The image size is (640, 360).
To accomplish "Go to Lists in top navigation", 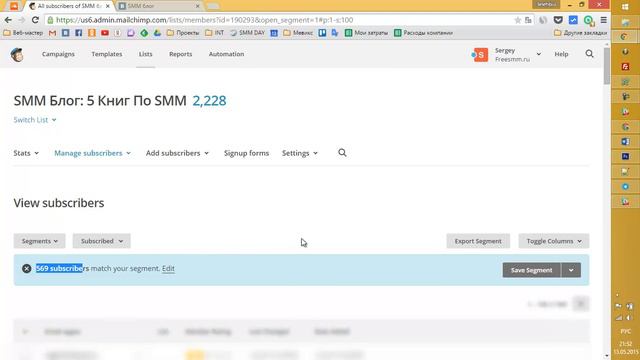I will [x=145, y=54].
